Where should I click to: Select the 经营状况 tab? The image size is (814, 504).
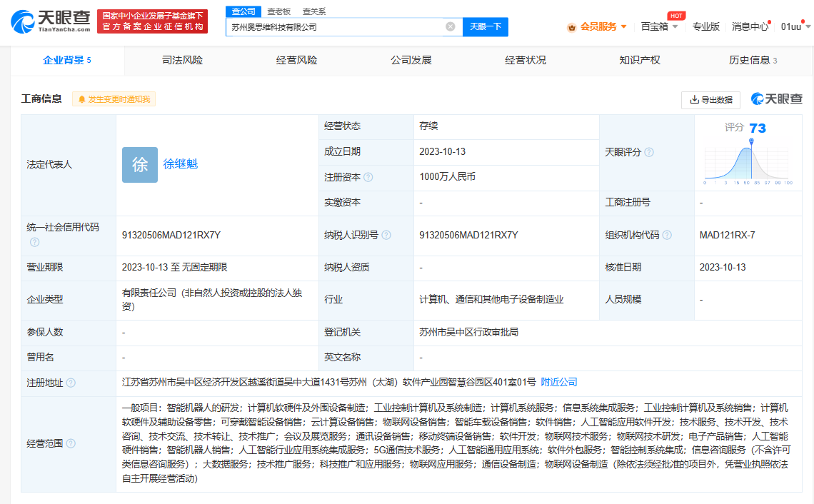pyautogui.click(x=526, y=60)
